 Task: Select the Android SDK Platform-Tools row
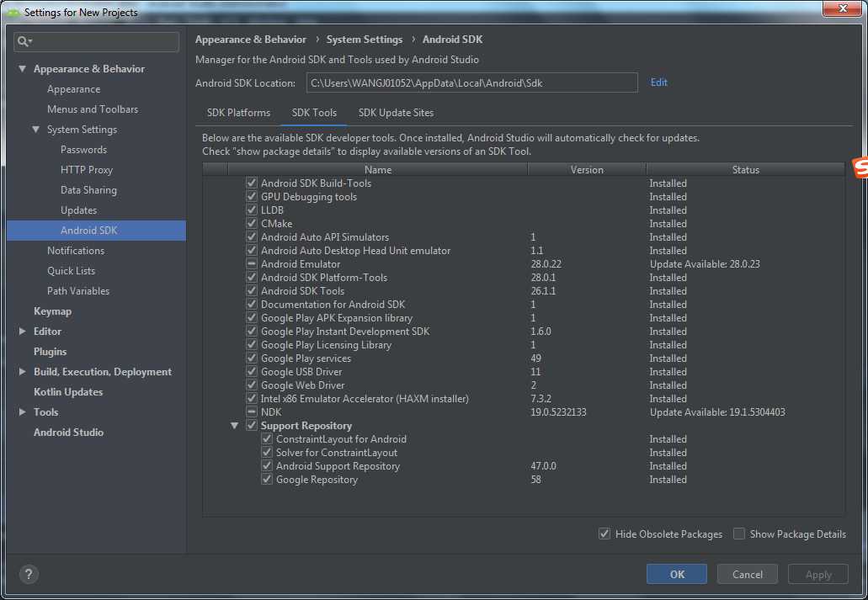point(524,278)
